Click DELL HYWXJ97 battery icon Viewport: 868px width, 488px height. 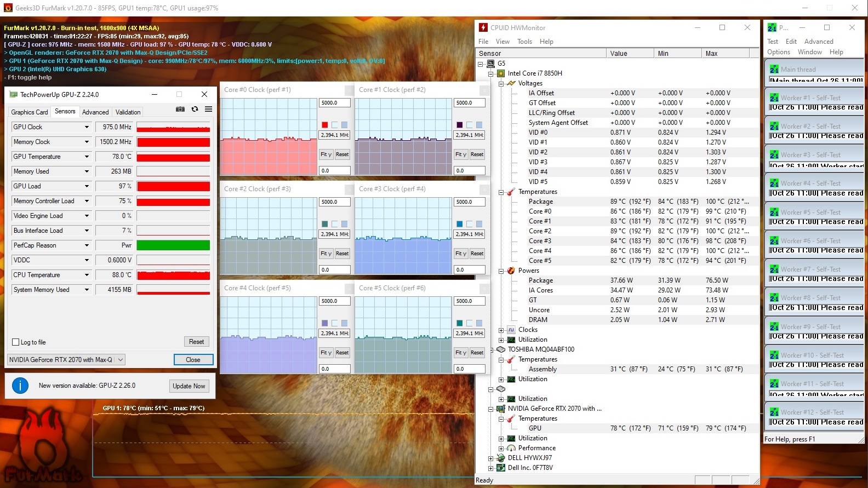pos(501,458)
